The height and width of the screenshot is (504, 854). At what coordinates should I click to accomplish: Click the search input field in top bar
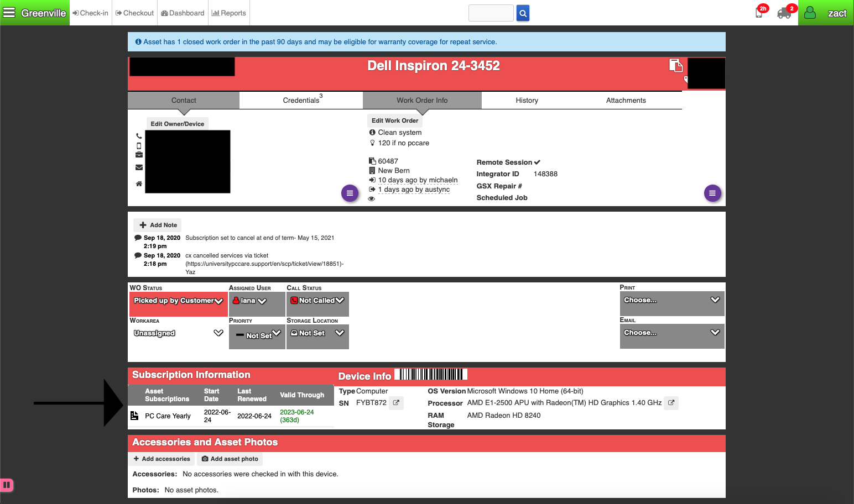[491, 13]
